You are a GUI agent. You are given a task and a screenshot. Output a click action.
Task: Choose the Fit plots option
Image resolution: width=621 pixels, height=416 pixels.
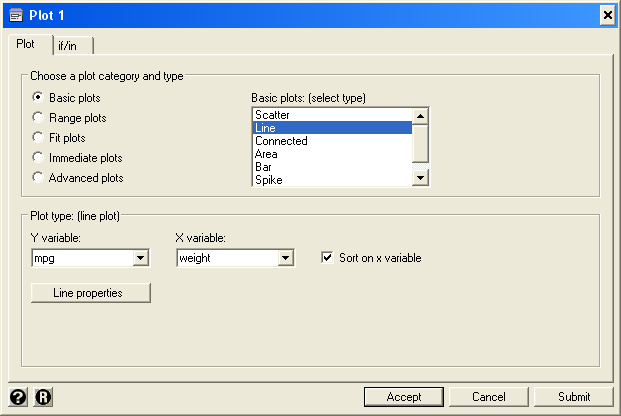(38, 138)
